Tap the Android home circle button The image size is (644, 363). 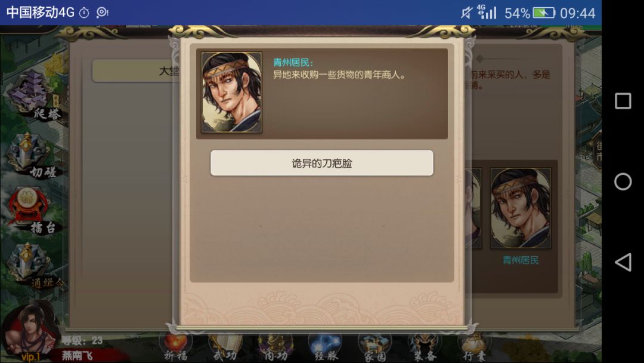(623, 181)
